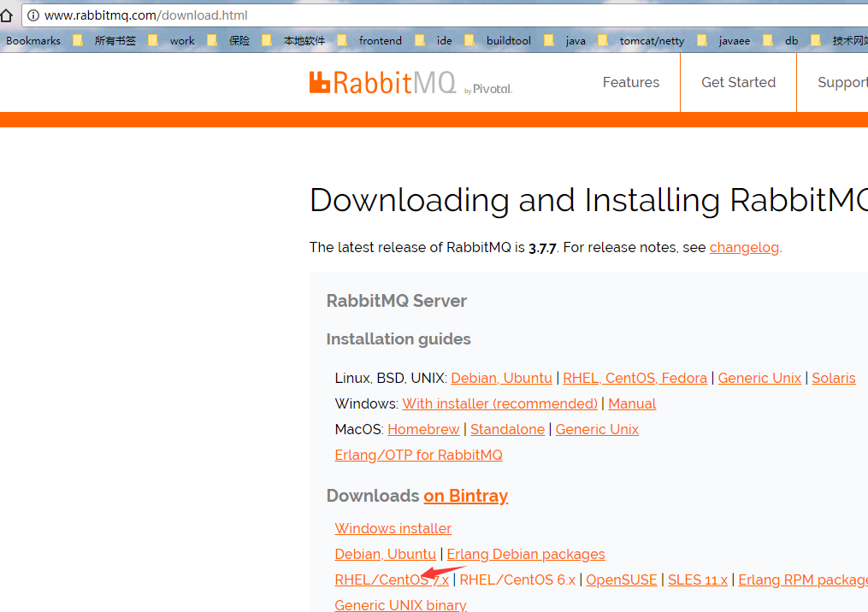
Task: Click the 'RHEL/CentOS 6.x' text
Action: pos(517,580)
